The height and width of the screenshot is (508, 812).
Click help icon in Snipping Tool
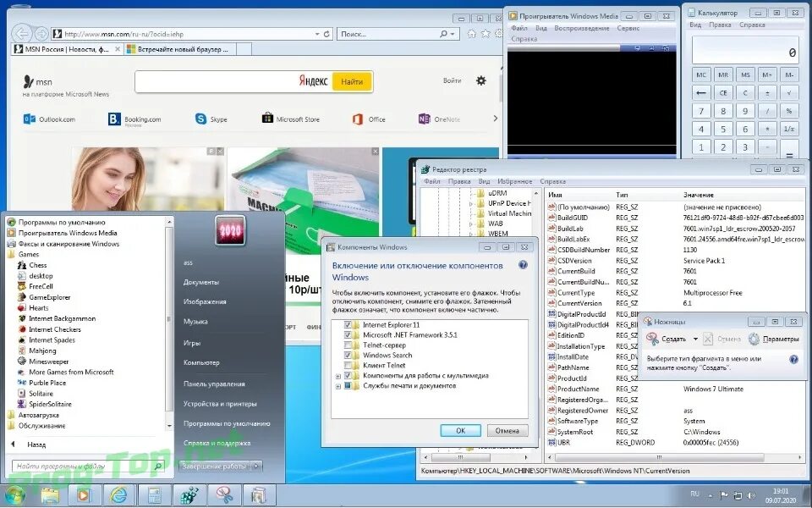(793, 359)
